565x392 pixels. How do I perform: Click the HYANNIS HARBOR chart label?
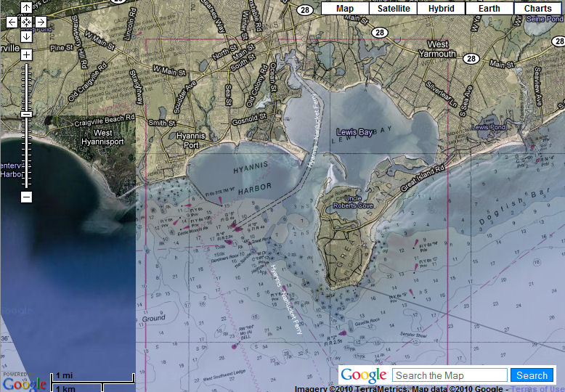251,177
